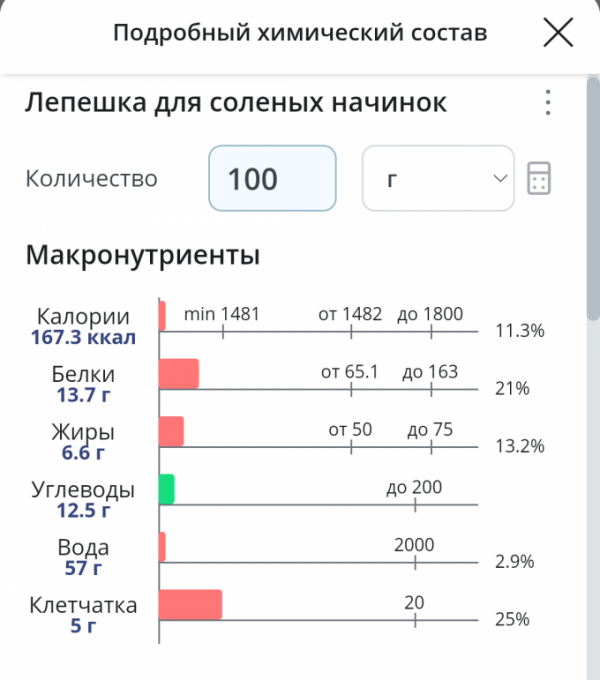Close the detailed chemical composition dialog
The width and height of the screenshot is (600, 680).
[558, 33]
